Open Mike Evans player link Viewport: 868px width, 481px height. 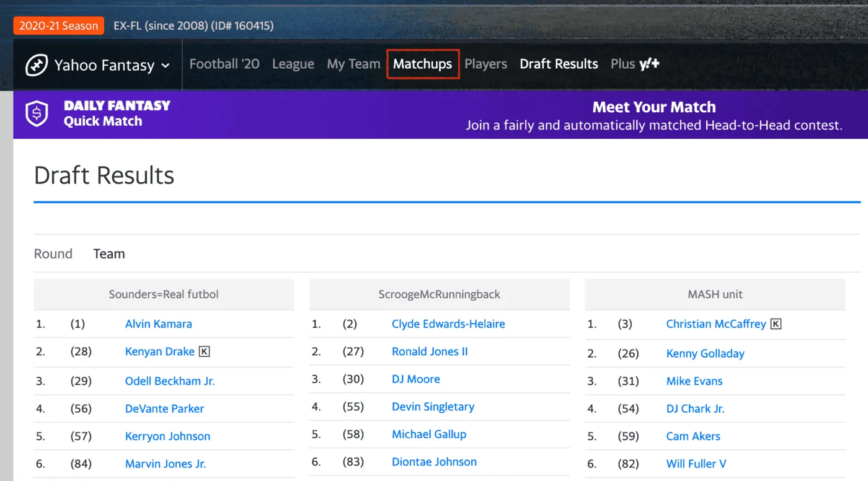[694, 381]
